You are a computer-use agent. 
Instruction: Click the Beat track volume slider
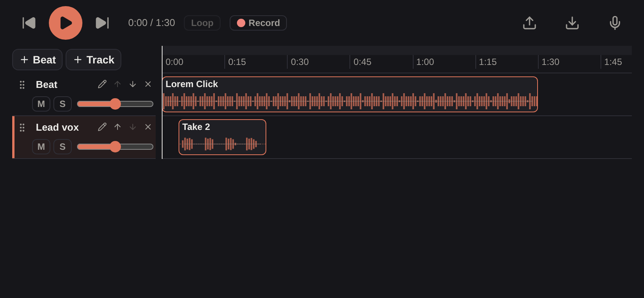click(115, 104)
